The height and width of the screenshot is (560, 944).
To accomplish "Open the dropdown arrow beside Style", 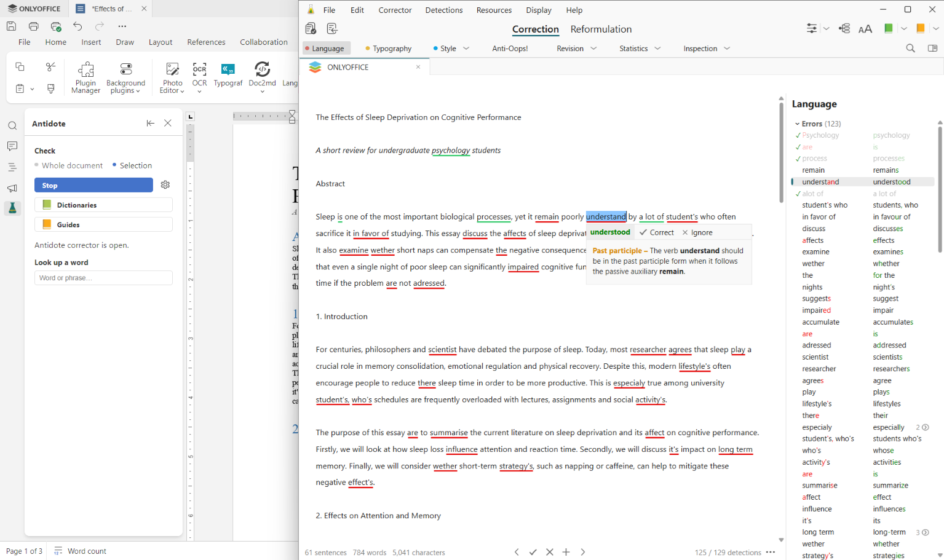I will (466, 49).
